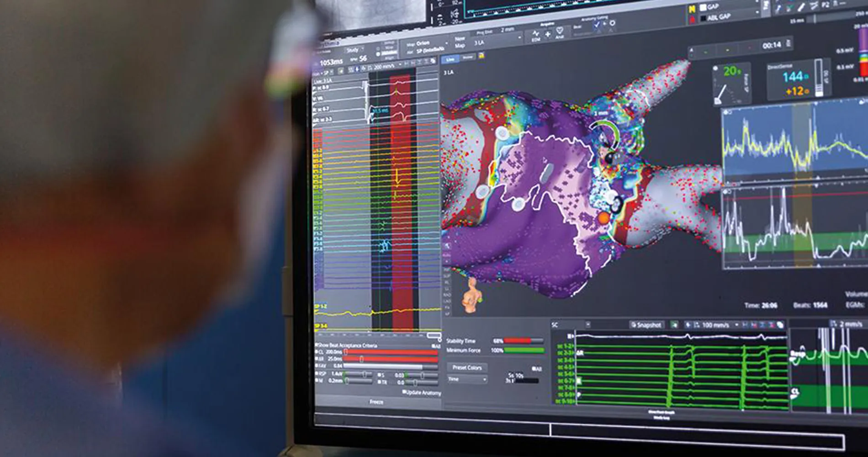868x457 pixels.
Task: Click the white GAP color swatch
Action: pyautogui.click(x=703, y=8)
